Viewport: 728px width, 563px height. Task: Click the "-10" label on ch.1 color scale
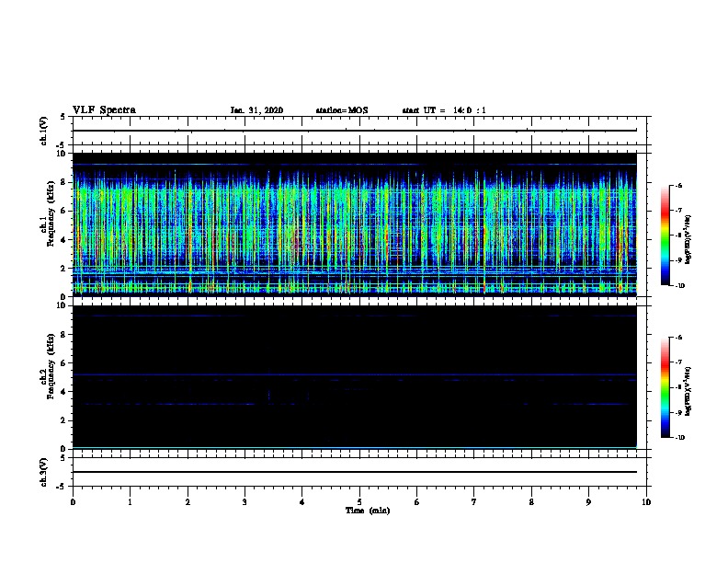click(679, 286)
